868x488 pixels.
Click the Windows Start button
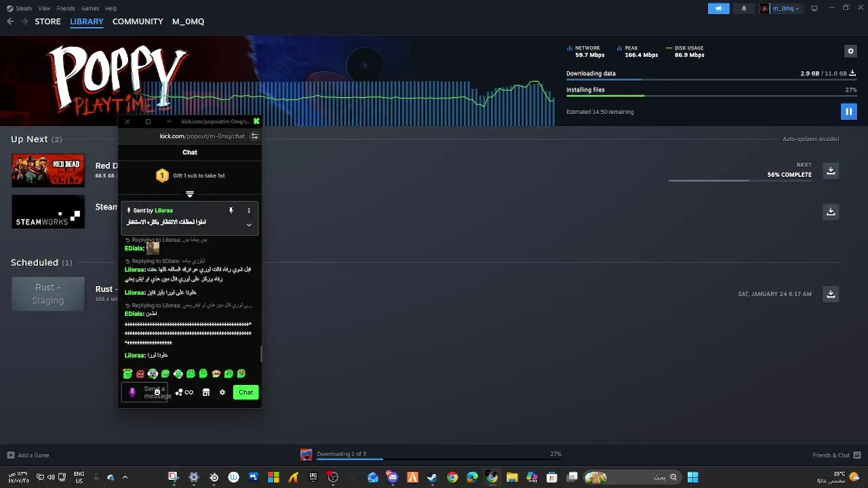[x=692, y=477]
